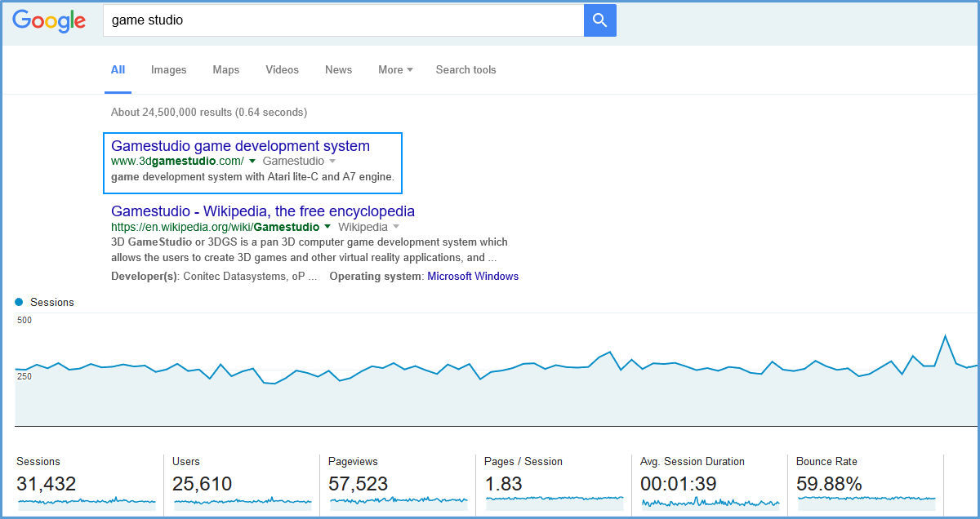Click the blue search magnifier button
The width and height of the screenshot is (980, 519).
pyautogui.click(x=600, y=20)
